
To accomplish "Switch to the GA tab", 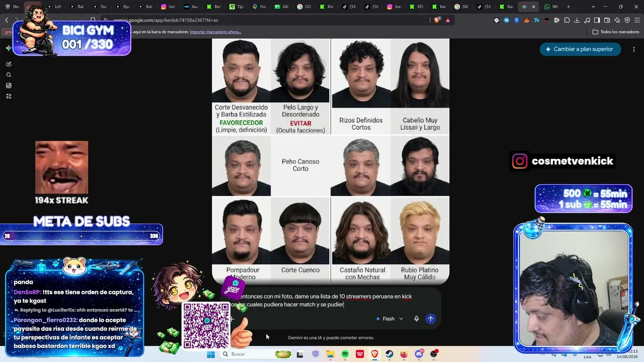I will [x=282, y=7].
